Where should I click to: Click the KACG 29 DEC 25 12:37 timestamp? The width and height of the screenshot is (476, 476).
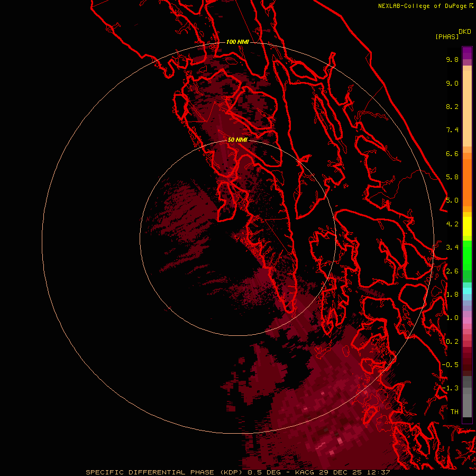342,472
